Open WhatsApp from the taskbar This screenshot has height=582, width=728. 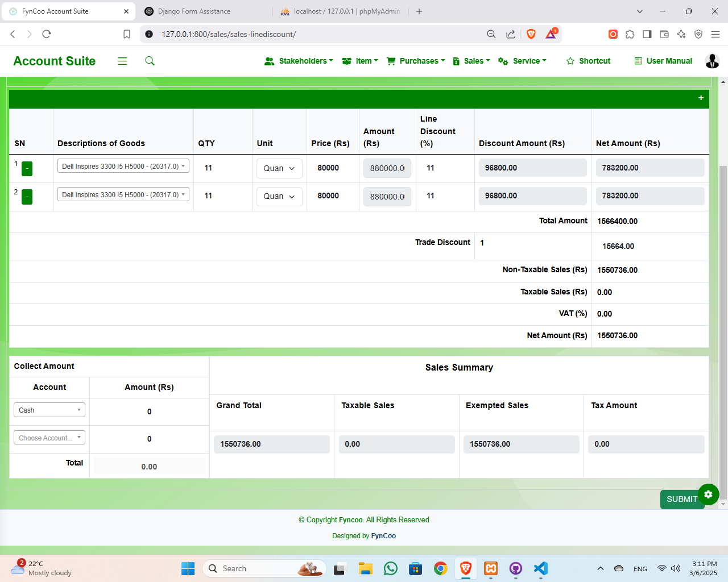(x=391, y=568)
